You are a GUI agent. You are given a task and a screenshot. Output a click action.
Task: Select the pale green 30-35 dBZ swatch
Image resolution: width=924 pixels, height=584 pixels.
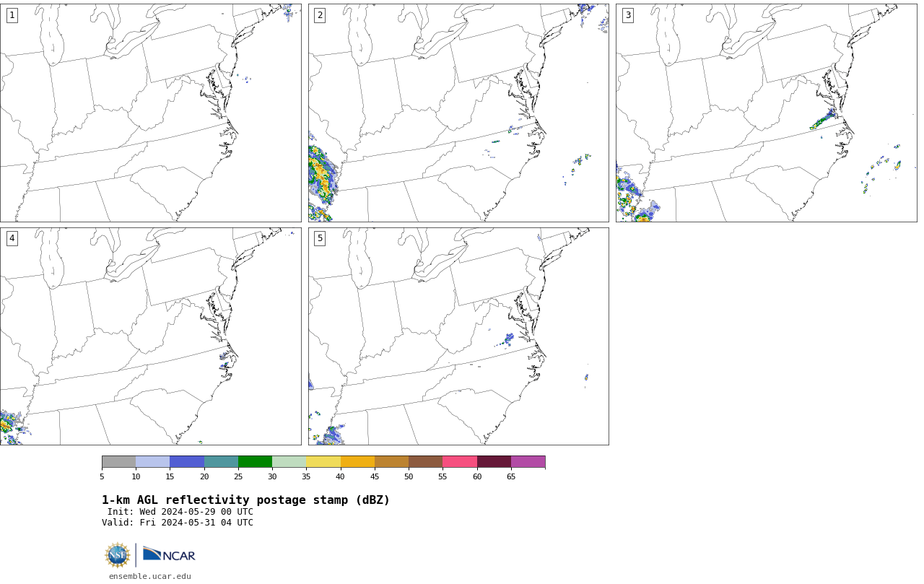coord(289,462)
